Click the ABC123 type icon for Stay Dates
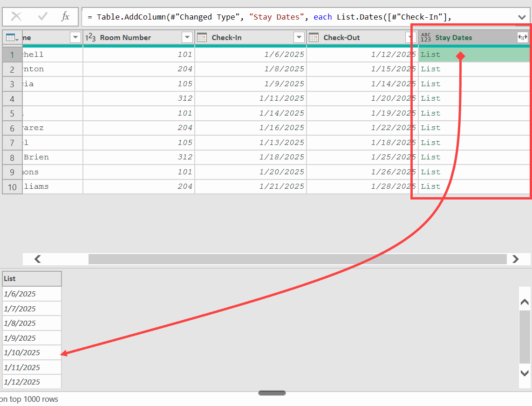 [x=425, y=38]
